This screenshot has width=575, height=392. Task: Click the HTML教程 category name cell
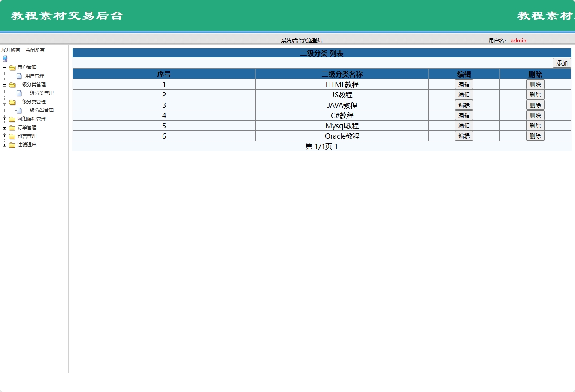tap(342, 84)
